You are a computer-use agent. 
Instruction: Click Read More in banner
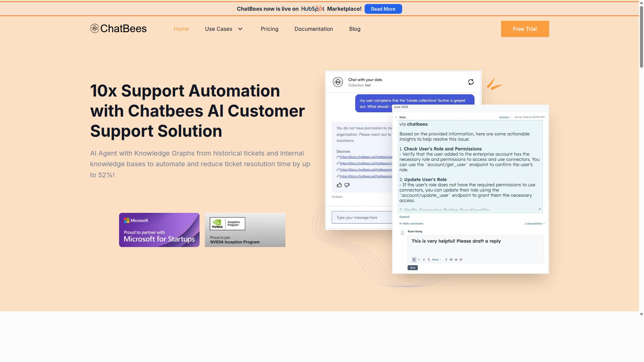(x=383, y=9)
